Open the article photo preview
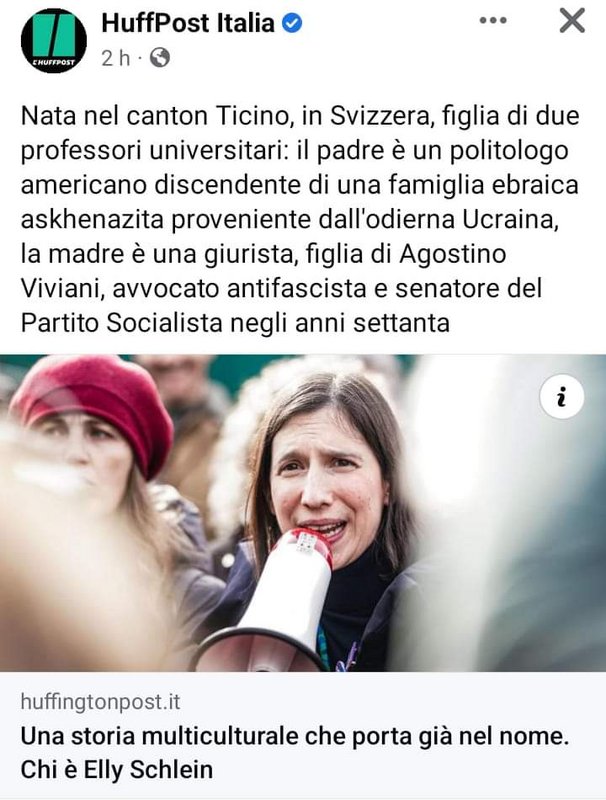The image size is (606, 800). [303, 513]
